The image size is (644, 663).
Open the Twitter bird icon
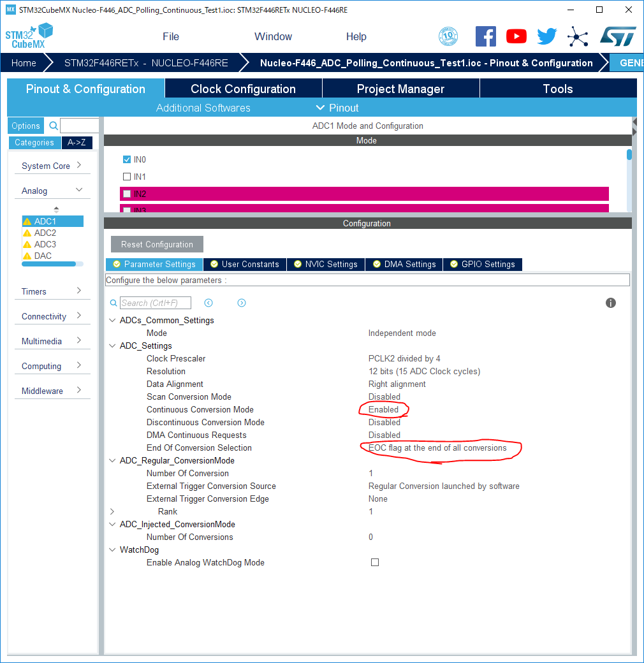coord(546,36)
